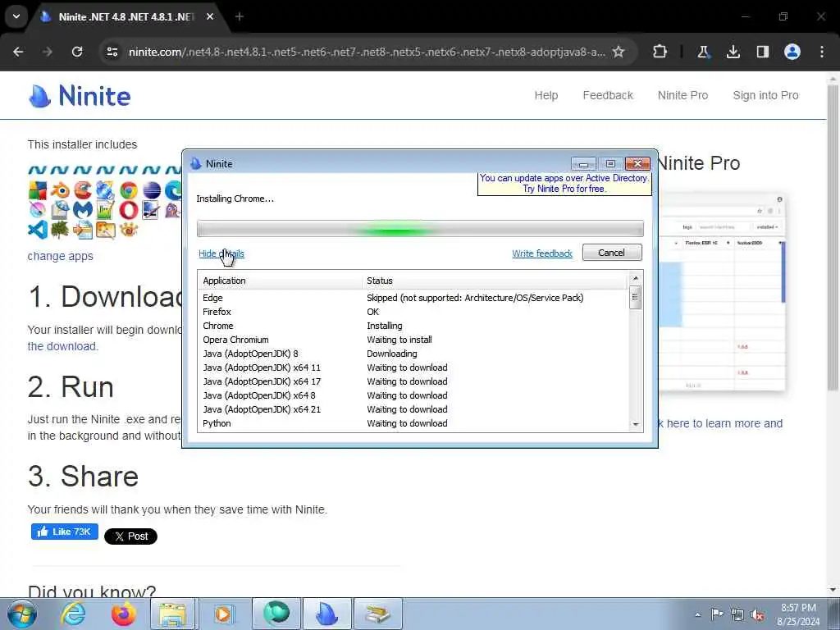Click the Eclipse icon on the page

[x=151, y=190]
